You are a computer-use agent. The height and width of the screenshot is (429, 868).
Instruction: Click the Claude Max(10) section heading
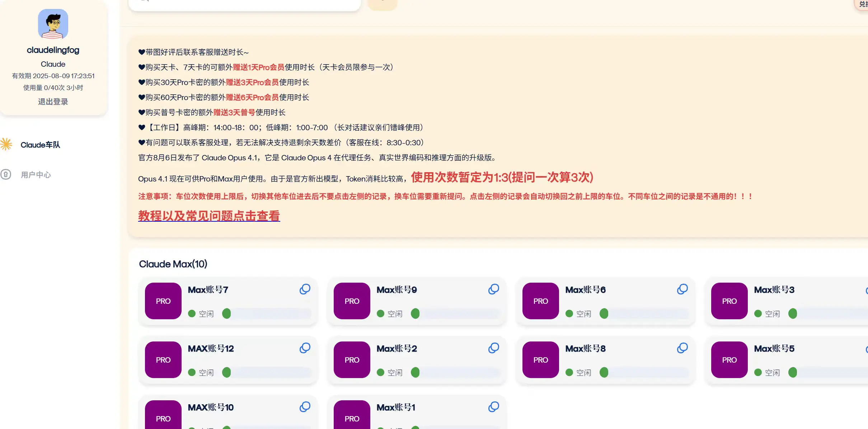click(173, 264)
